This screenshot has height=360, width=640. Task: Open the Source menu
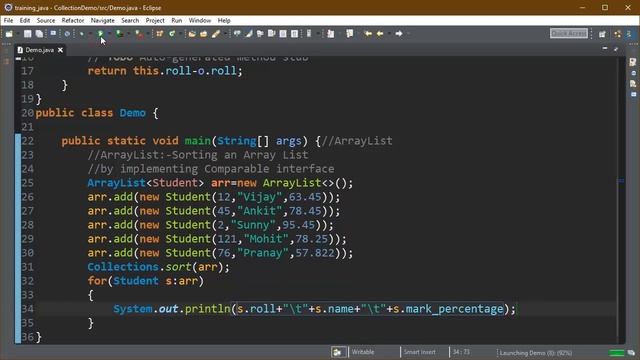(x=46, y=20)
